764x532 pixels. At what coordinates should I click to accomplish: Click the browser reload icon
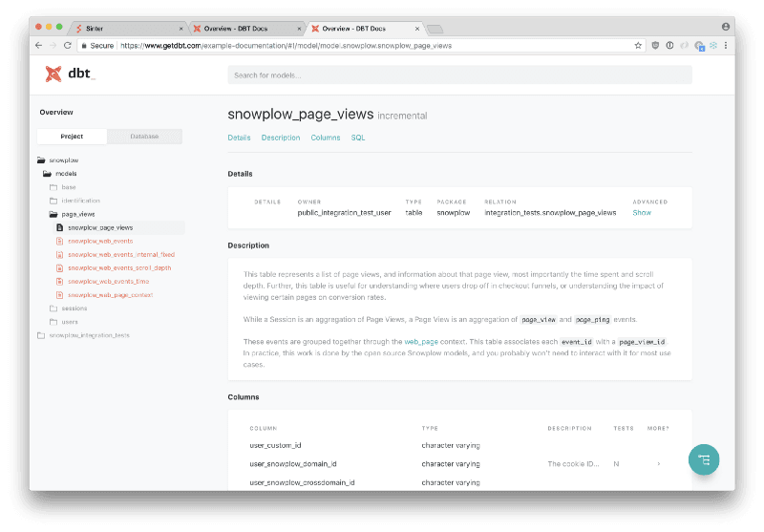(68, 45)
